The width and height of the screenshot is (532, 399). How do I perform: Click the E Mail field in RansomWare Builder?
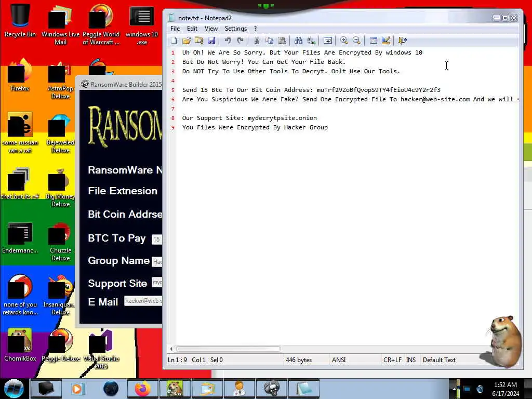[143, 301]
